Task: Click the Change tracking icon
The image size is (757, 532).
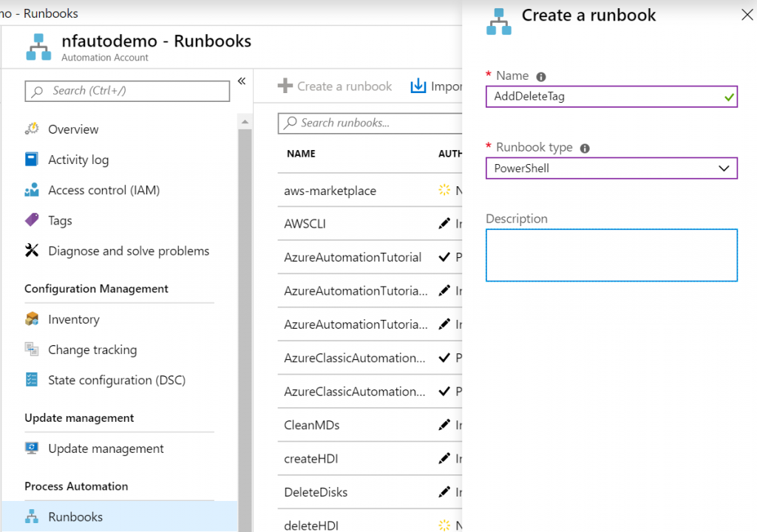Action: [32, 349]
